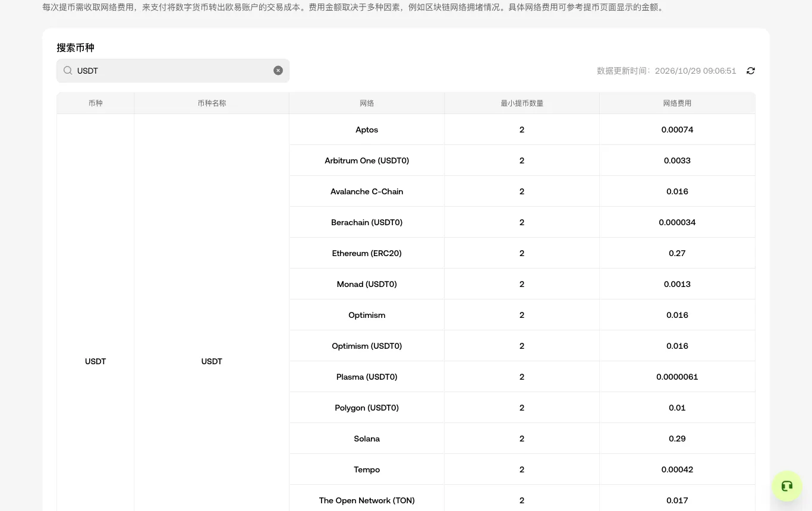Select the Plasma (USDT0) network cell
The width and height of the screenshot is (812, 511).
[367, 377]
